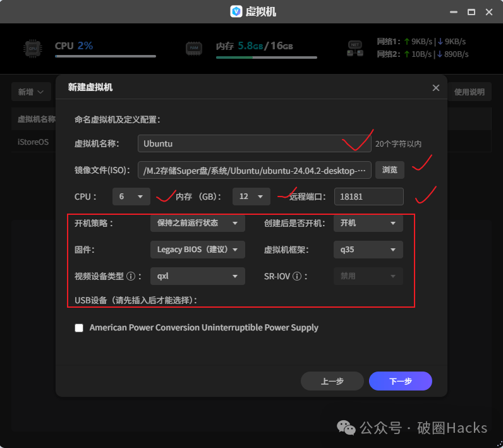Click the info icon beside 视频设备类型
503x448 pixels.
(x=131, y=276)
